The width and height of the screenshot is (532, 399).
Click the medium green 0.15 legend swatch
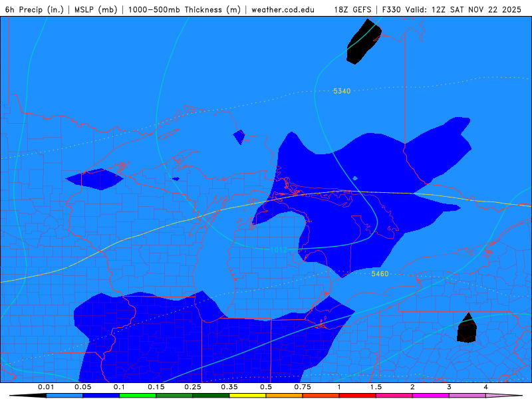[174, 396]
